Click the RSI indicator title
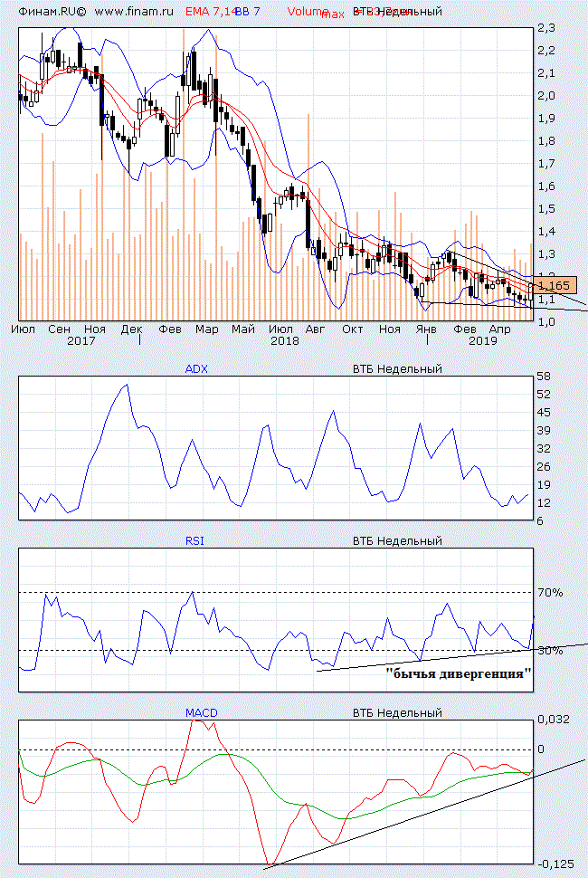This screenshot has width=588, height=878. click(x=194, y=541)
